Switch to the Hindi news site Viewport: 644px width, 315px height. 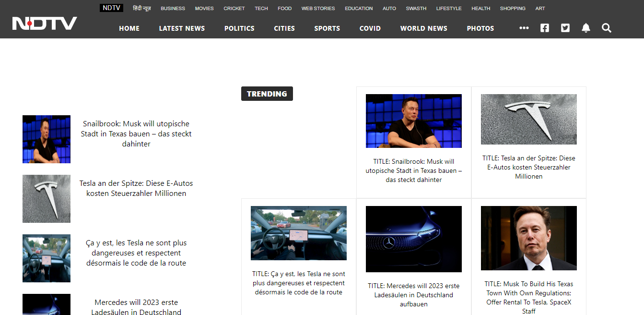142,8
